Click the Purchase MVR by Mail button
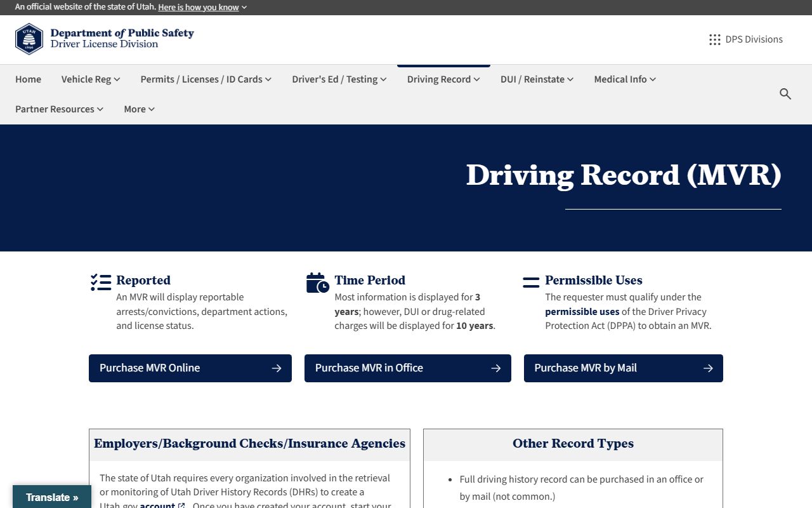The height and width of the screenshot is (508, 812). coord(624,368)
